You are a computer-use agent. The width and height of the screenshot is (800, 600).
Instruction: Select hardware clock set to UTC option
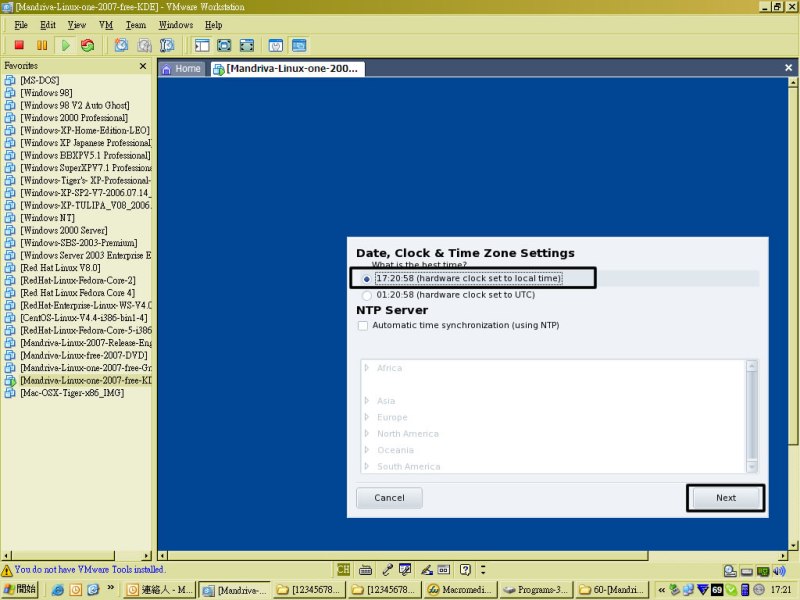pyautogui.click(x=366, y=295)
